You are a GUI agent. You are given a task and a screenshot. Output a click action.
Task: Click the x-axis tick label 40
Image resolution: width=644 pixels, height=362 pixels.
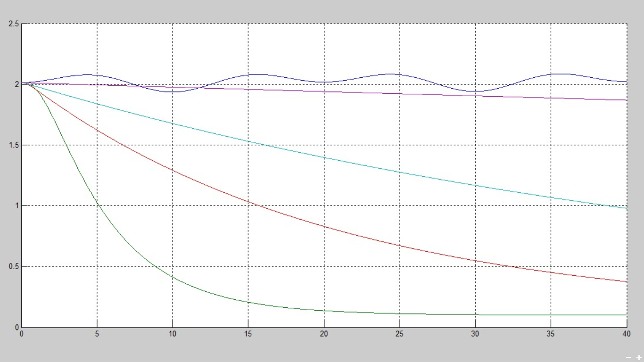pyautogui.click(x=626, y=334)
